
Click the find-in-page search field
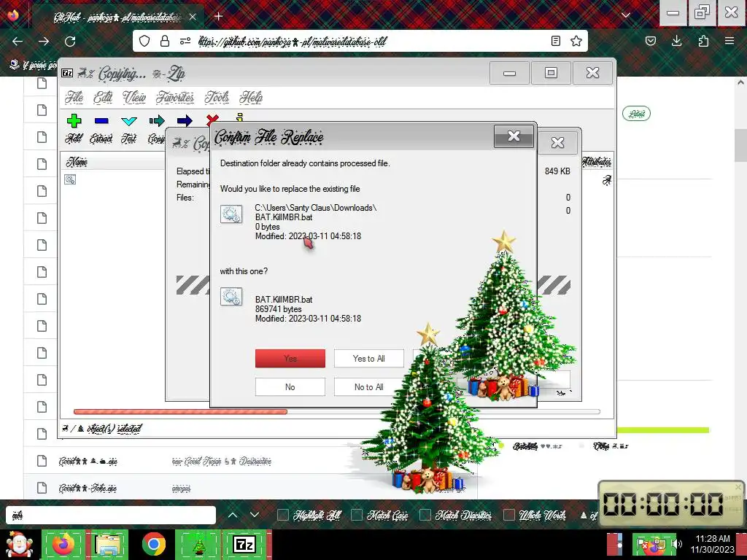click(x=111, y=515)
